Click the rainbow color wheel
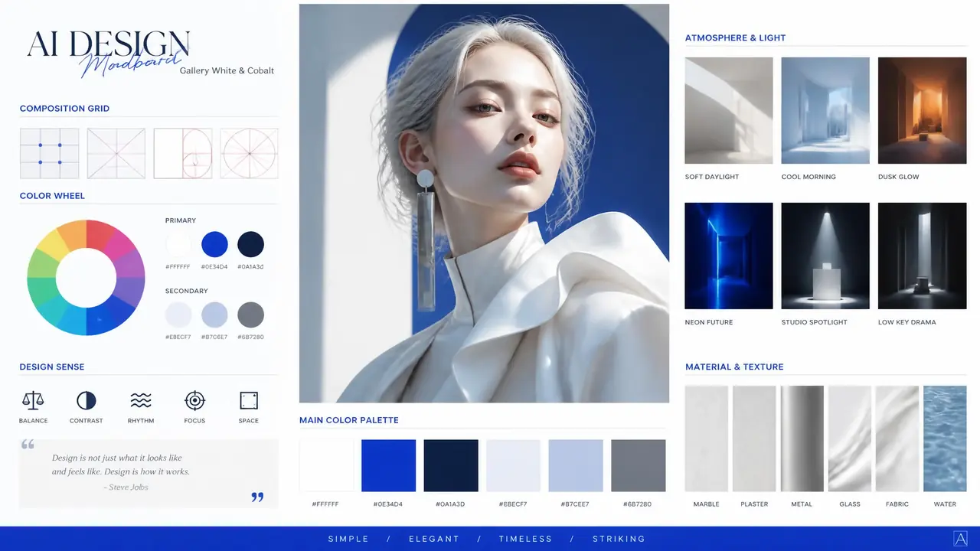 (x=86, y=277)
